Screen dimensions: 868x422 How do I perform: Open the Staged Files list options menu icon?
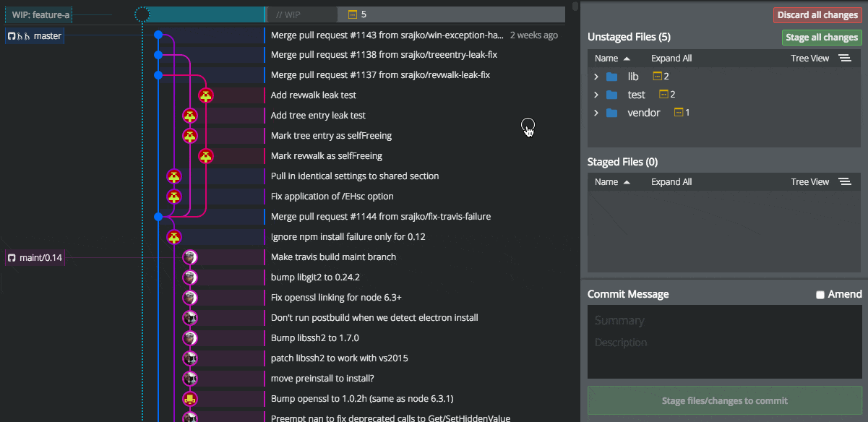point(844,182)
